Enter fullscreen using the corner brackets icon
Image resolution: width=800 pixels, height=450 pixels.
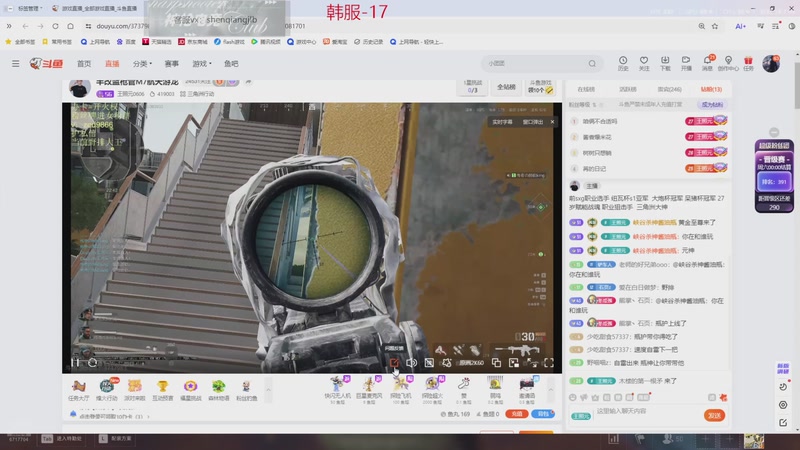coord(549,363)
